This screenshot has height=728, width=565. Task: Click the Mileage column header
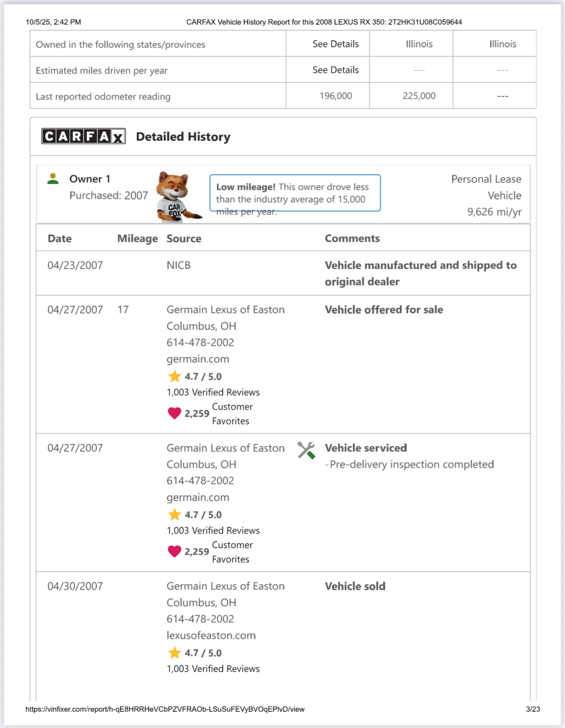138,239
